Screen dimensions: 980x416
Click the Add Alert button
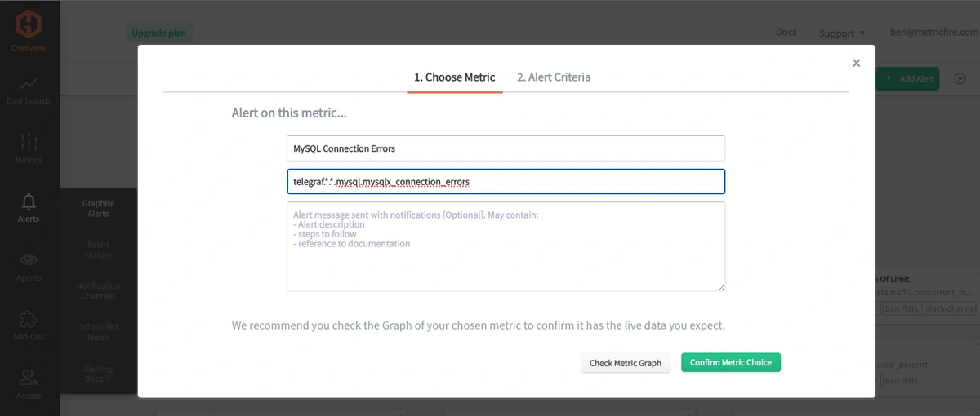click(908, 79)
